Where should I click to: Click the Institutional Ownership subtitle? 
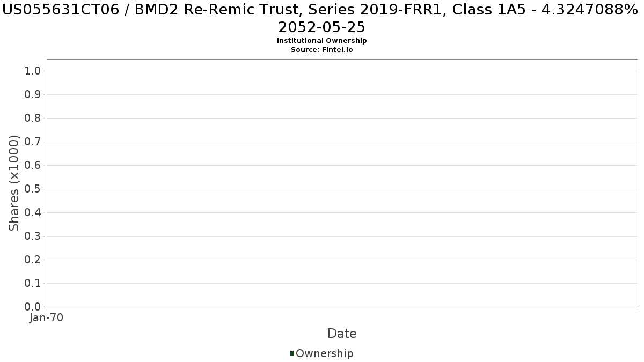pyautogui.click(x=322, y=41)
